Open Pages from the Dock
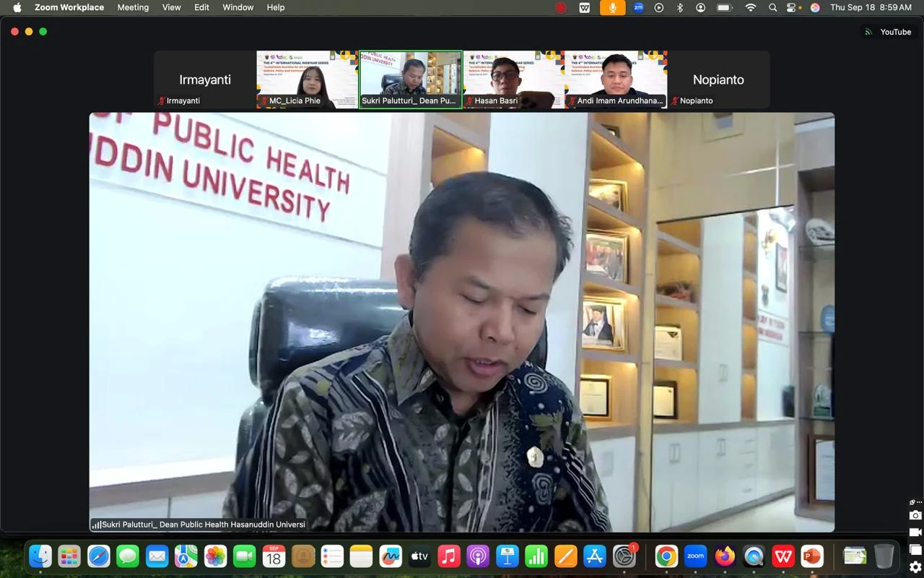 point(565,556)
